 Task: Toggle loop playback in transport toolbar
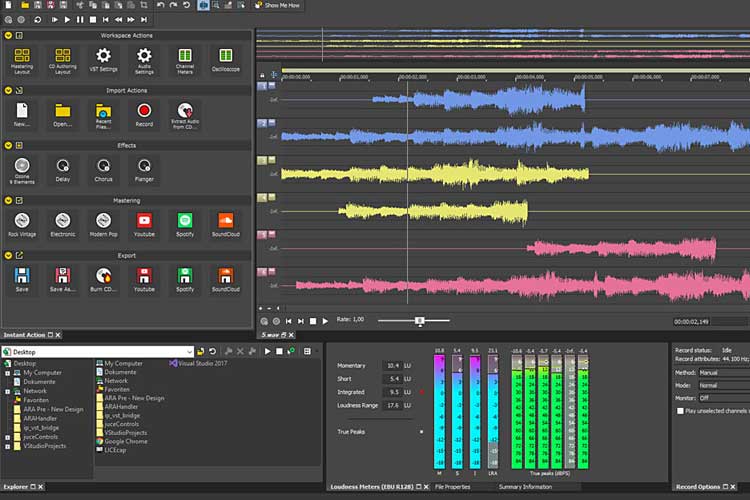tap(37, 20)
